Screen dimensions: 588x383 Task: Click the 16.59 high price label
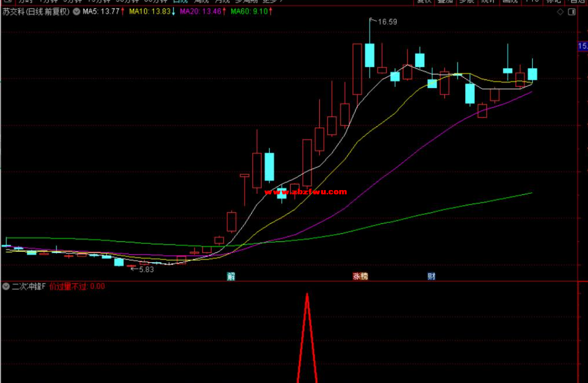tap(387, 21)
